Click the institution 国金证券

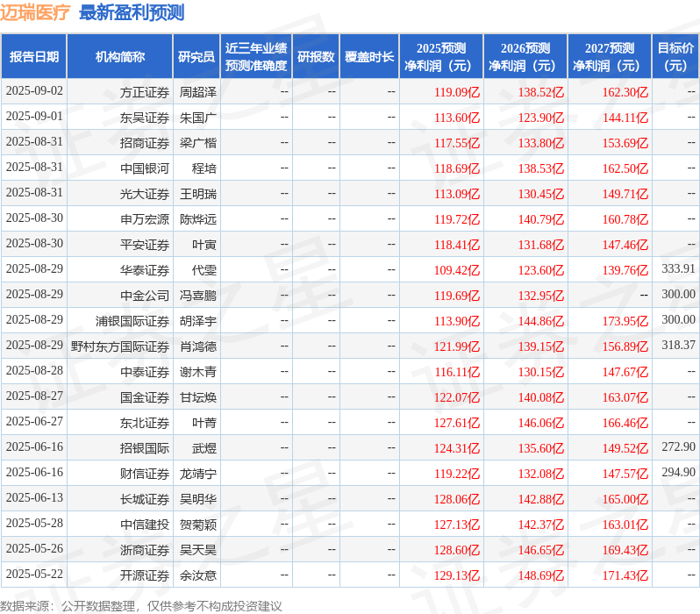coord(145,398)
